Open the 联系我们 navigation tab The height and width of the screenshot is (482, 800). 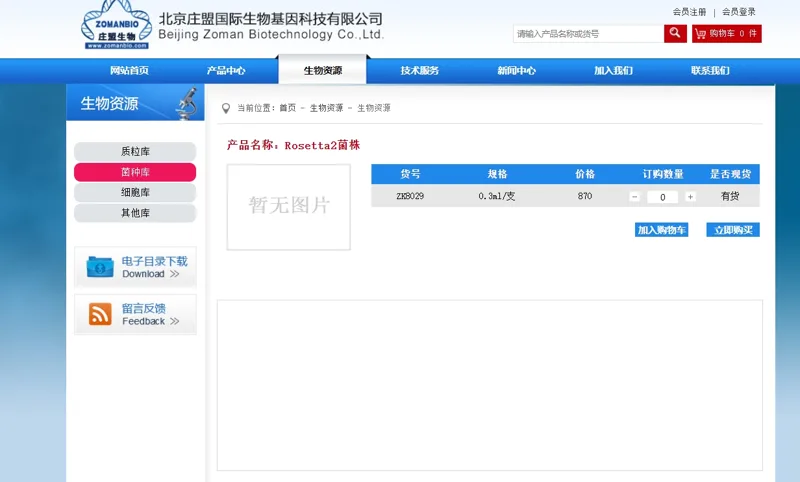click(x=710, y=70)
